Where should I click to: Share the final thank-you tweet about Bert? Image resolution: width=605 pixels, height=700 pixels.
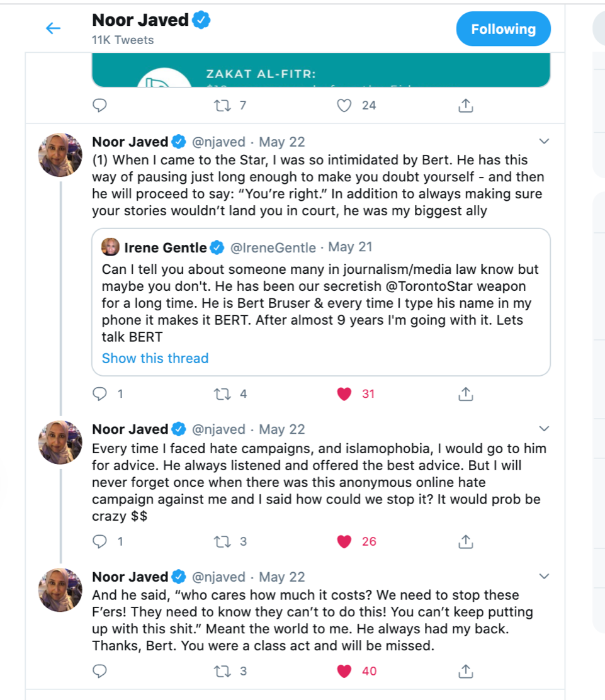click(x=465, y=671)
